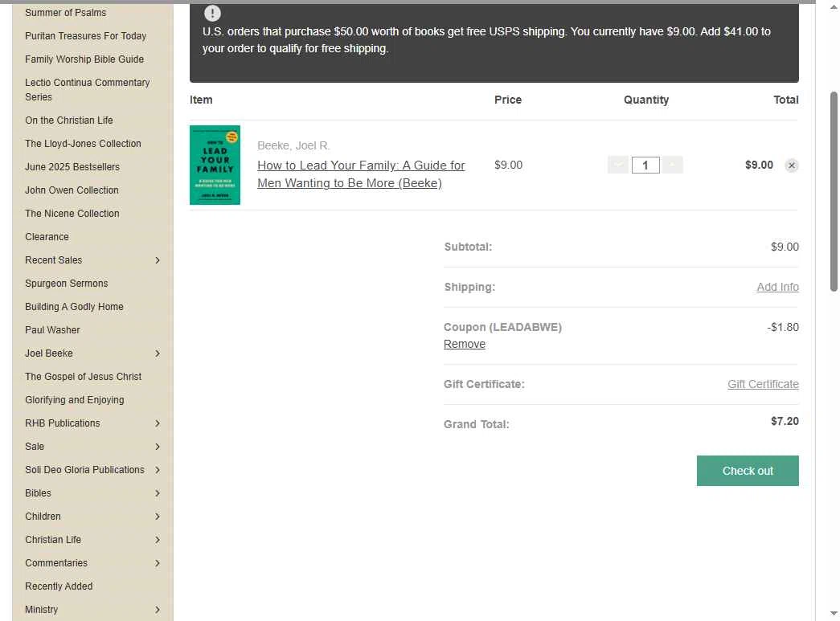
Task: Open Spurgeon Sermons category
Action: click(67, 284)
